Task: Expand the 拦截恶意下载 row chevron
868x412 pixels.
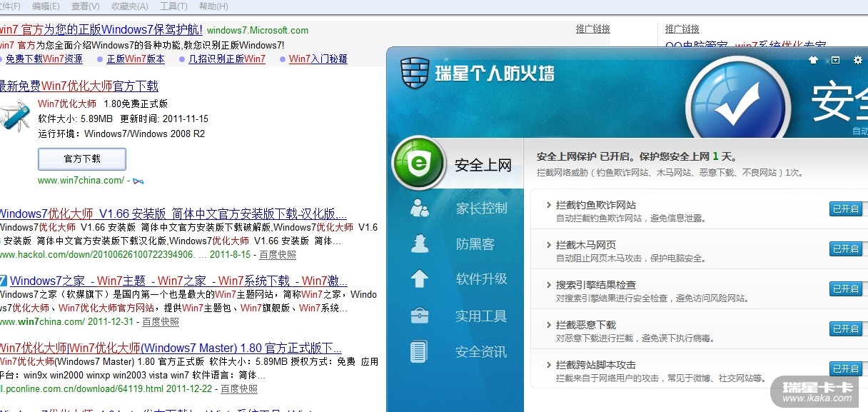Action: (x=548, y=325)
